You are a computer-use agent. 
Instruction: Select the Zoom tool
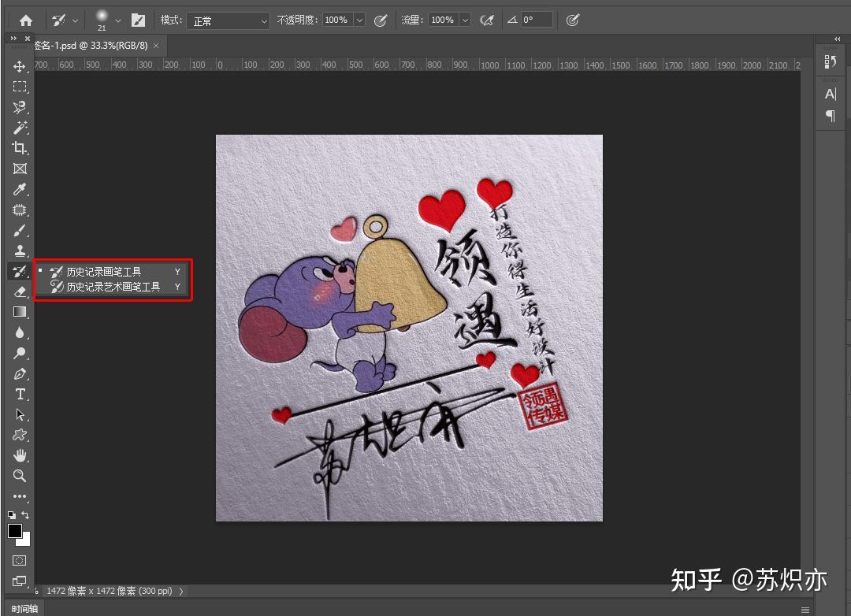pos(20,476)
